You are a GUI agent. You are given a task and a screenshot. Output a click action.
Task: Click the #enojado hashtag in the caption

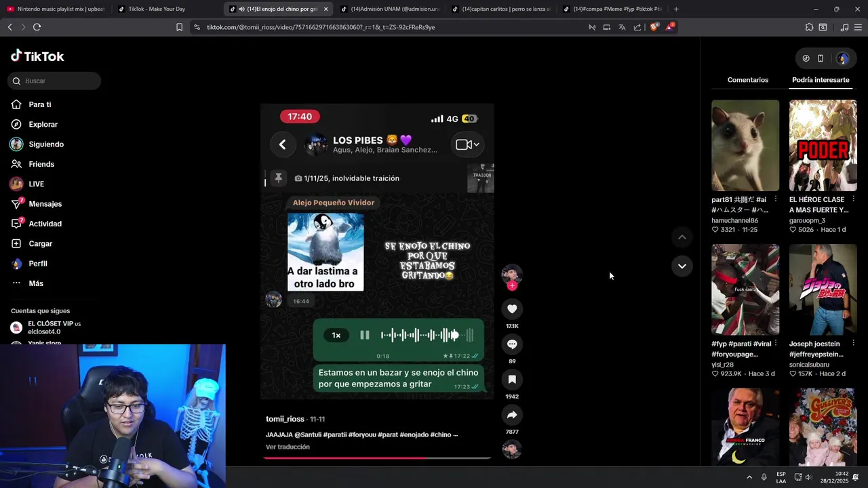pyautogui.click(x=414, y=434)
